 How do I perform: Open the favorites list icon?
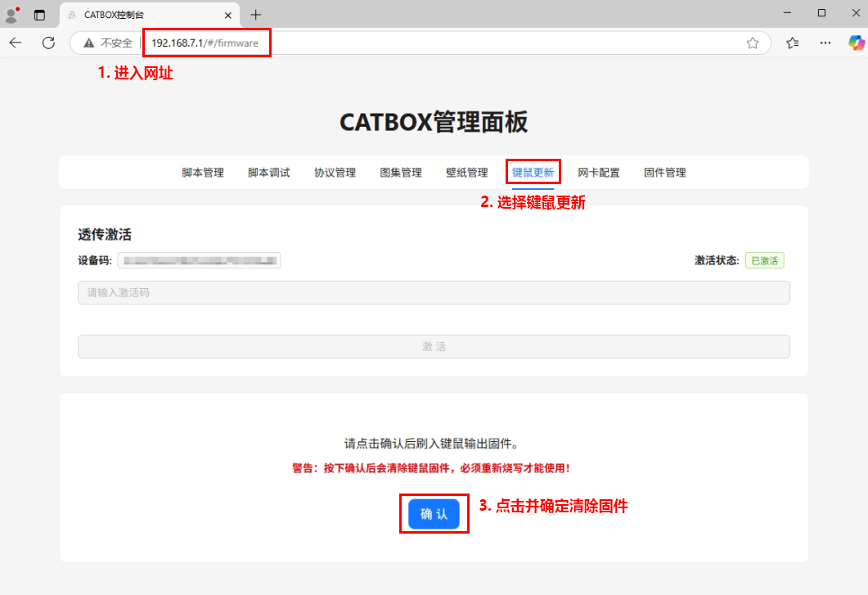click(x=792, y=43)
